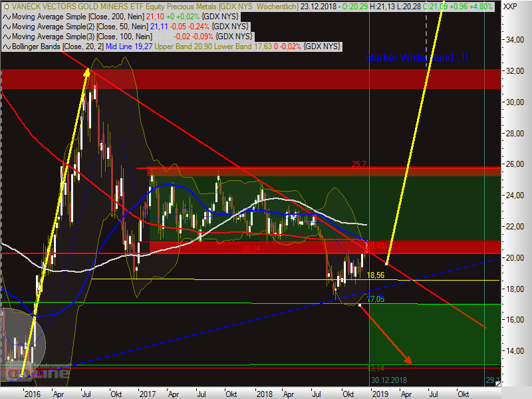Click the 12,92 label at chart bottom left
This screenshot has width=532, height=399.
click(35, 374)
